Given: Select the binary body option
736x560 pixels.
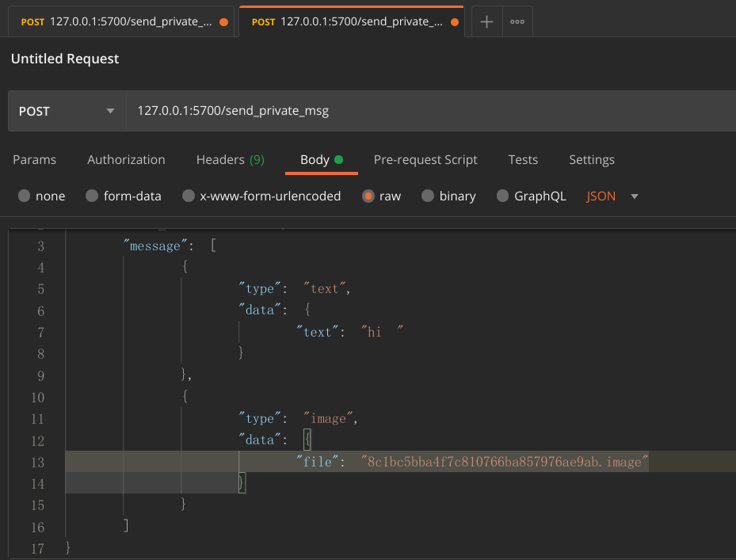Looking at the screenshot, I should 448,196.
